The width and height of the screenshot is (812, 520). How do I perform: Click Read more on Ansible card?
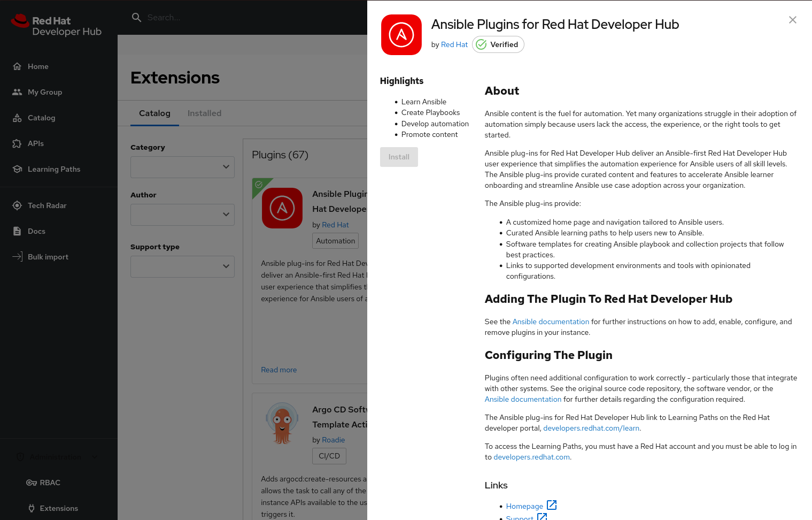click(279, 370)
